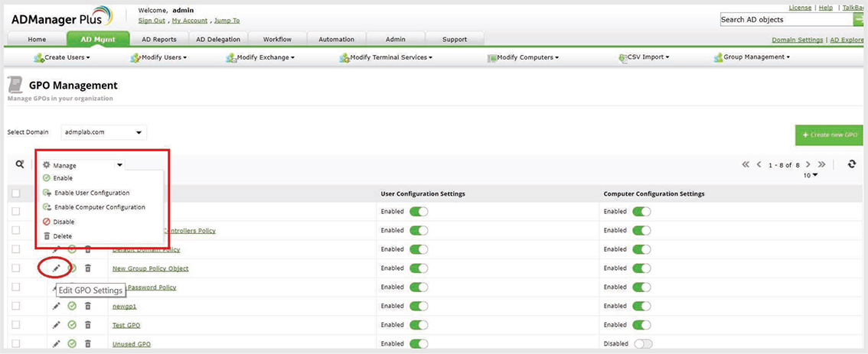Edit settings for New Group Policy Object

tap(57, 268)
